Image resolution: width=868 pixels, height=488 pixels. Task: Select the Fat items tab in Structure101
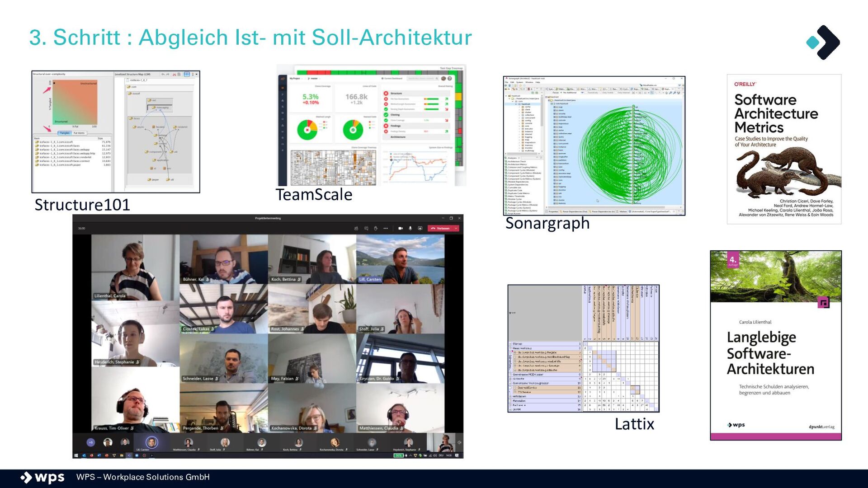(x=79, y=133)
